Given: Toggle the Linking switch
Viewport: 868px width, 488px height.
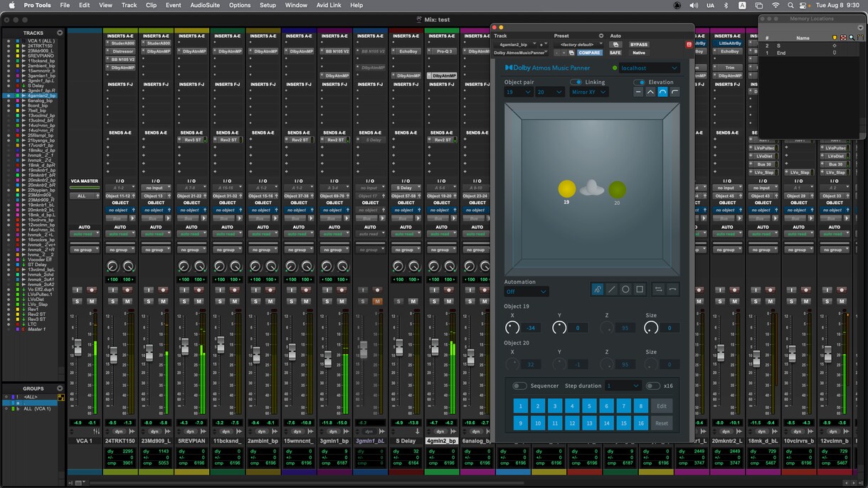Looking at the screenshot, I should 576,82.
